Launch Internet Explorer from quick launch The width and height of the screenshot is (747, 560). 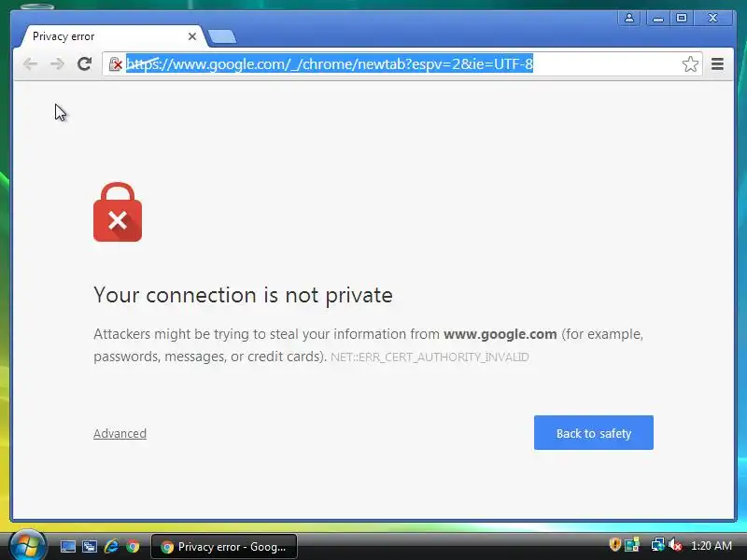click(x=111, y=546)
